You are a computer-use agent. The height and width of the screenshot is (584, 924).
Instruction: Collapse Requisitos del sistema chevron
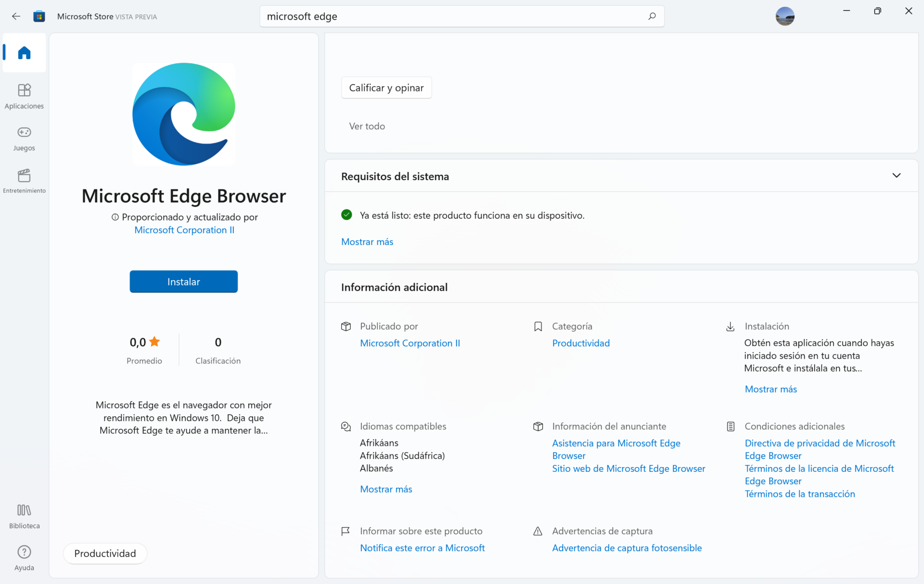click(896, 176)
